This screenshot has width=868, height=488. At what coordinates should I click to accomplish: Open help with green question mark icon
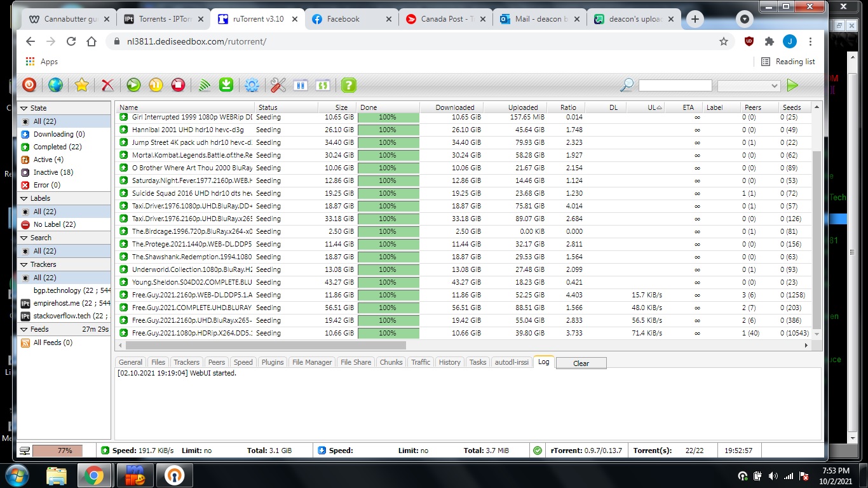coord(348,85)
